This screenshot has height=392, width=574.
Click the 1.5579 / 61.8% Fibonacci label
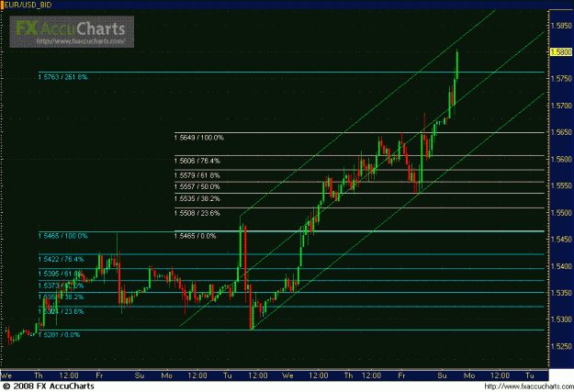coord(197,175)
